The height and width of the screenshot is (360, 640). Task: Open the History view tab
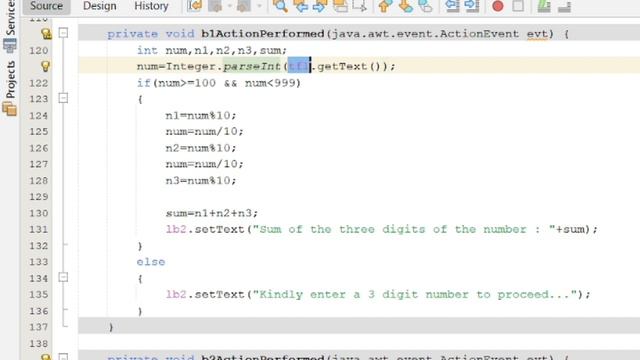point(151,6)
